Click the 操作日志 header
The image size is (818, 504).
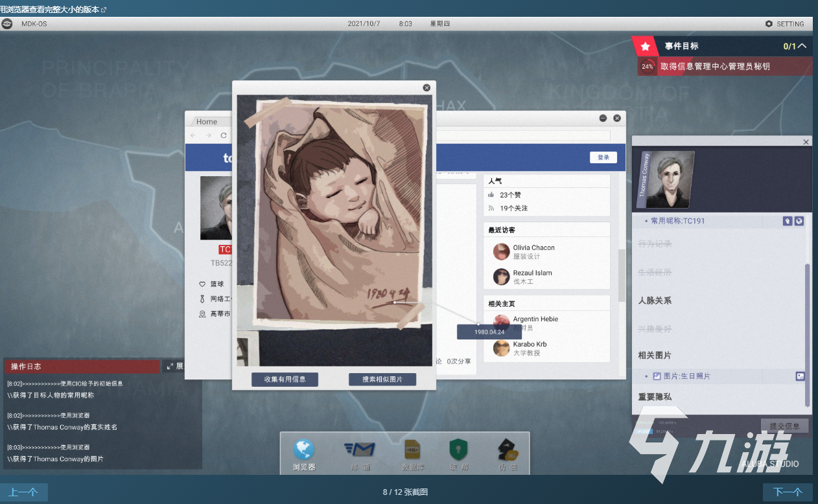(x=82, y=366)
